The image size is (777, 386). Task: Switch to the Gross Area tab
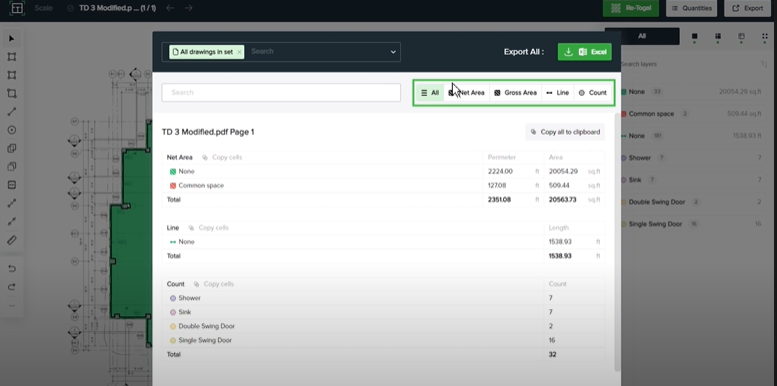coord(515,93)
